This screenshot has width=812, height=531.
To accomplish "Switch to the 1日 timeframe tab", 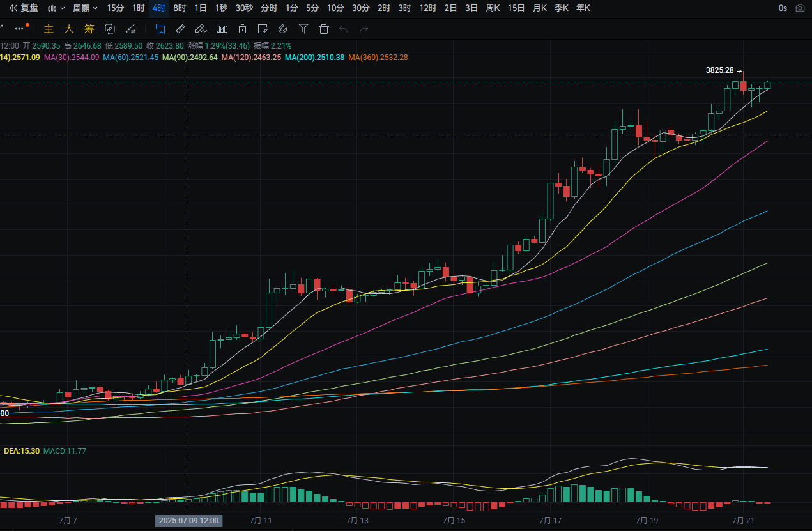I will pos(200,8).
